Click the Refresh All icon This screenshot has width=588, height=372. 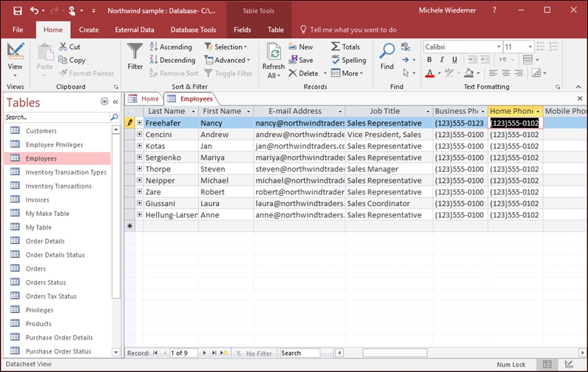274,51
